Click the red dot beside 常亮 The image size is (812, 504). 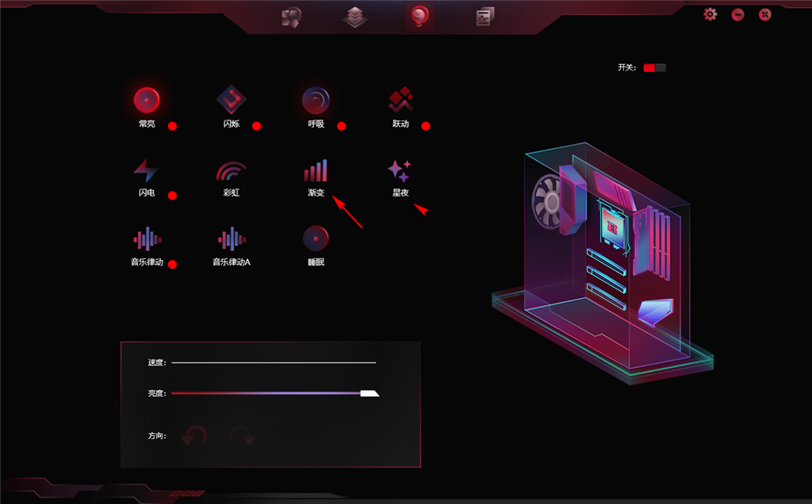point(173,124)
